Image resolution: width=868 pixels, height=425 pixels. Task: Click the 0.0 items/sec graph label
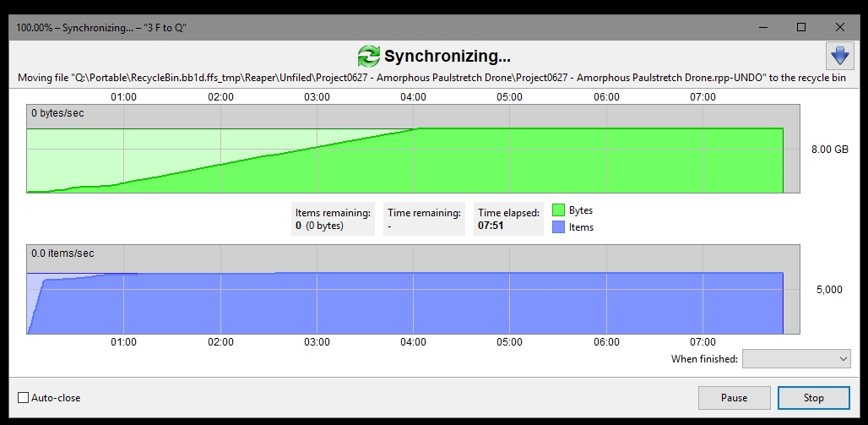pyautogui.click(x=62, y=253)
